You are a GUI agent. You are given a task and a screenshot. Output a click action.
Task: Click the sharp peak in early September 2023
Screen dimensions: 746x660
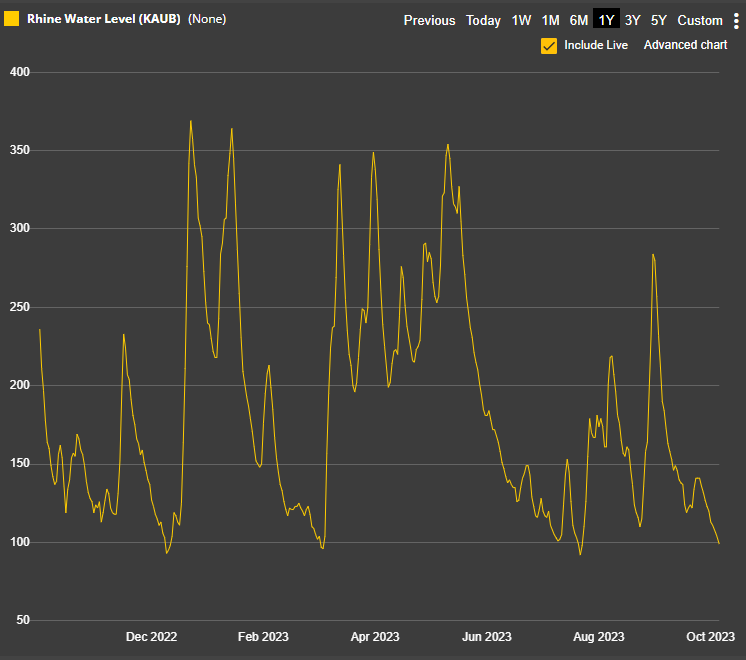(653, 255)
